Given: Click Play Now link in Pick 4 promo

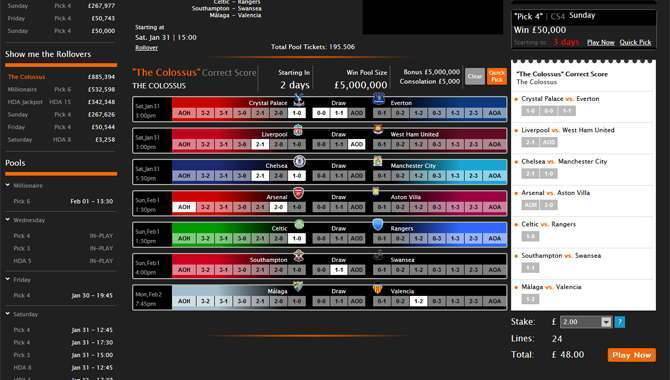Looking at the screenshot, I should (x=600, y=42).
